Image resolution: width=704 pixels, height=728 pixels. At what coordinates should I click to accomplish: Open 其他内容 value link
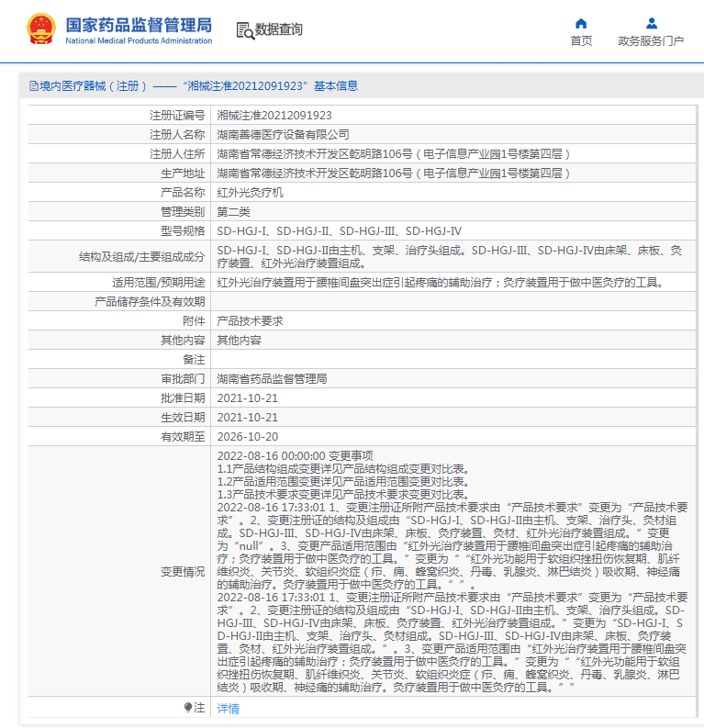click(x=239, y=341)
